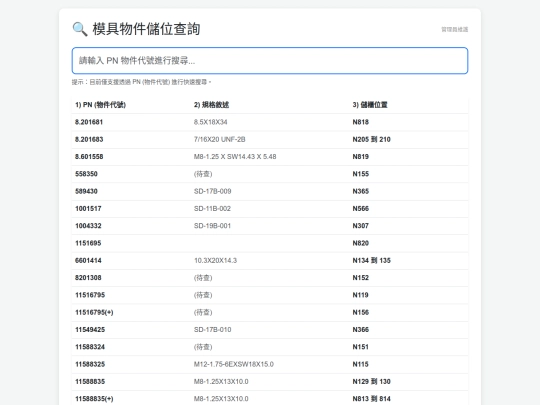This screenshot has height=405, width=540.
Task: Select location cell 'N813 到 814'
Action: coord(371,399)
